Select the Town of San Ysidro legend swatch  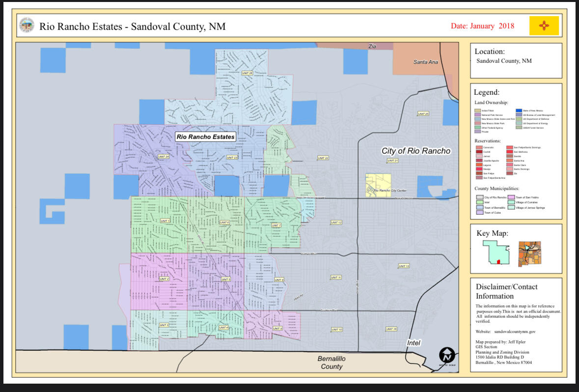pos(511,197)
